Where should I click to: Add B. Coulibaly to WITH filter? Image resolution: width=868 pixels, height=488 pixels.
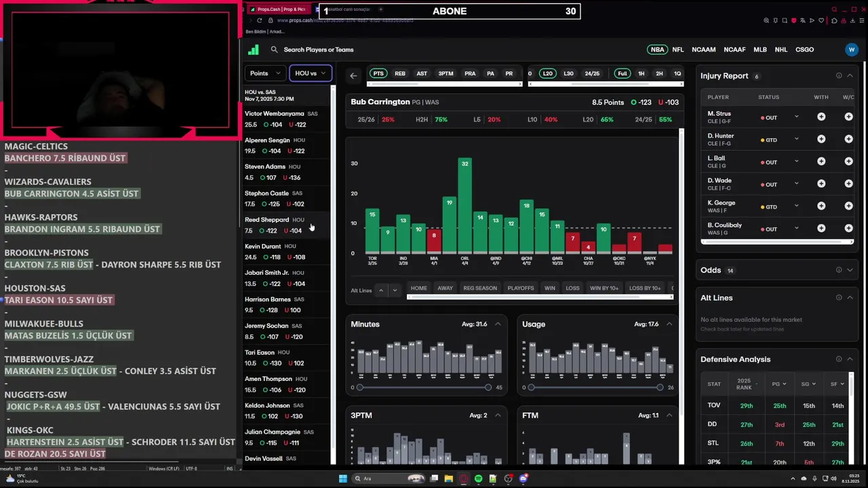tap(821, 229)
